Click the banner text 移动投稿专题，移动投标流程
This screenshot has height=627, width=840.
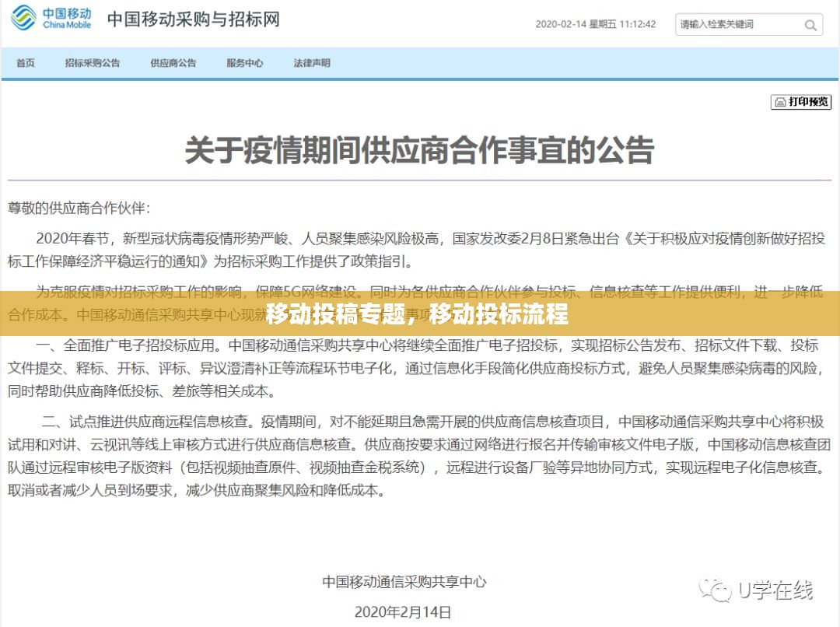(x=417, y=314)
